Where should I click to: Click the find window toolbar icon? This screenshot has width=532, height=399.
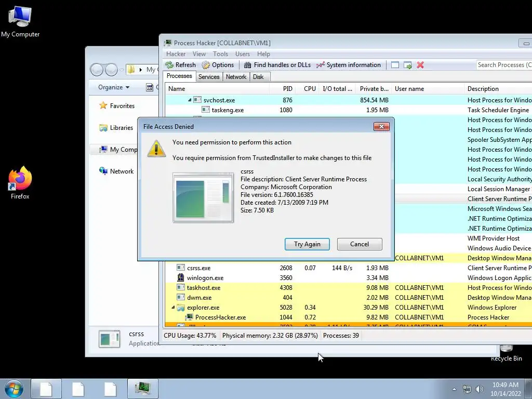click(395, 65)
